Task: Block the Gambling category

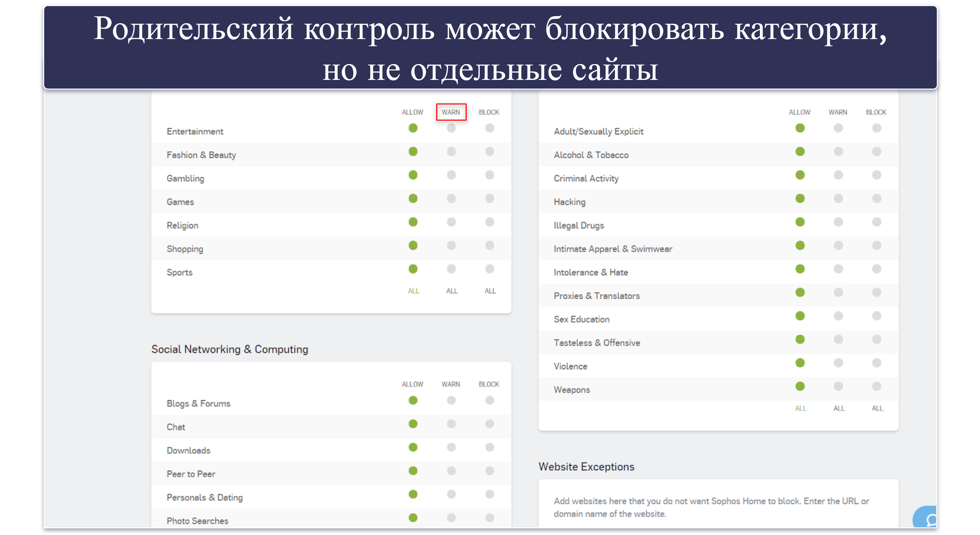Action: pyautogui.click(x=490, y=175)
